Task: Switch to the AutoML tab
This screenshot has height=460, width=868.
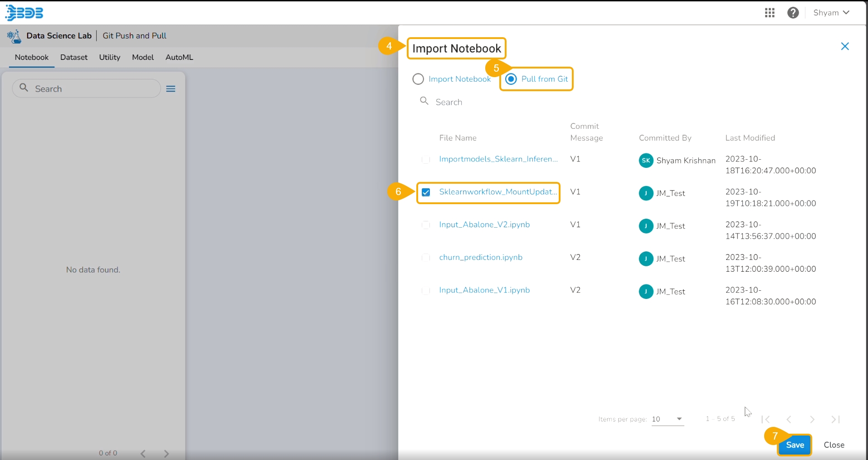Action: point(179,58)
